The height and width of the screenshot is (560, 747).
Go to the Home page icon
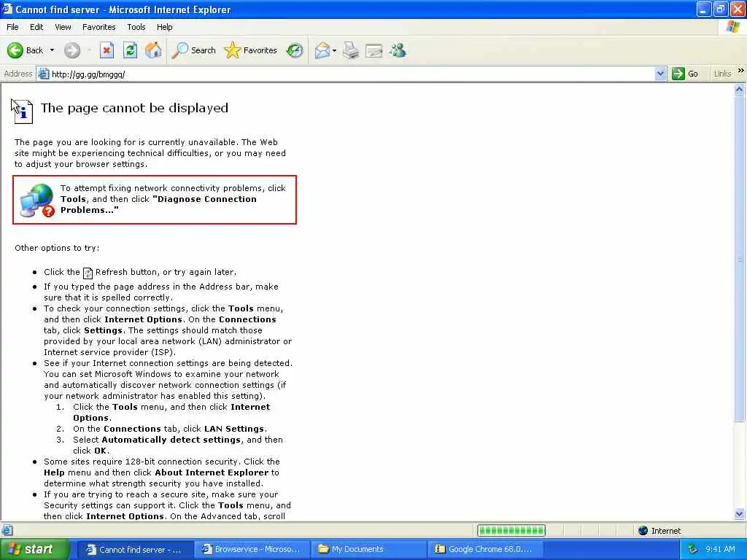click(x=153, y=50)
